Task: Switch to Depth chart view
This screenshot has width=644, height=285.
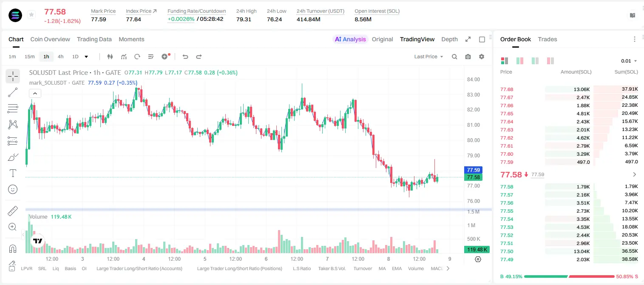Action: [x=449, y=39]
